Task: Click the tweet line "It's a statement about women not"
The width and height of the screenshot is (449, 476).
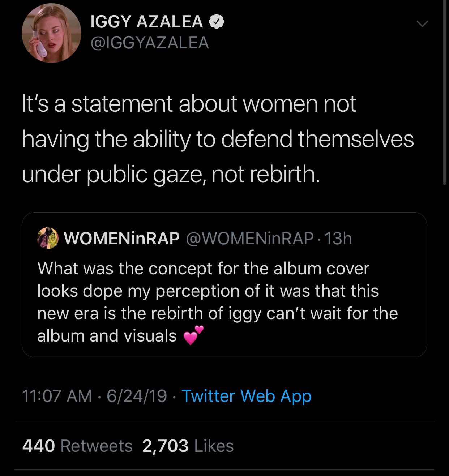Action: pyautogui.click(x=189, y=104)
